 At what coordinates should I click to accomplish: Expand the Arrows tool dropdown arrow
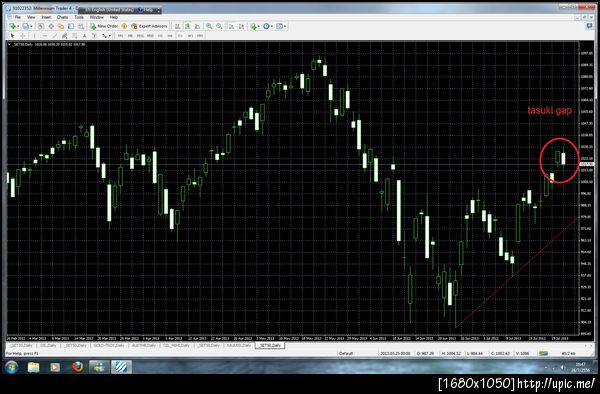[109, 36]
